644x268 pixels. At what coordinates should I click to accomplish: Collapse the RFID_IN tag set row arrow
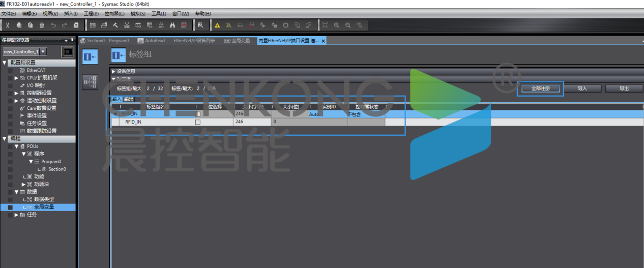115,114
